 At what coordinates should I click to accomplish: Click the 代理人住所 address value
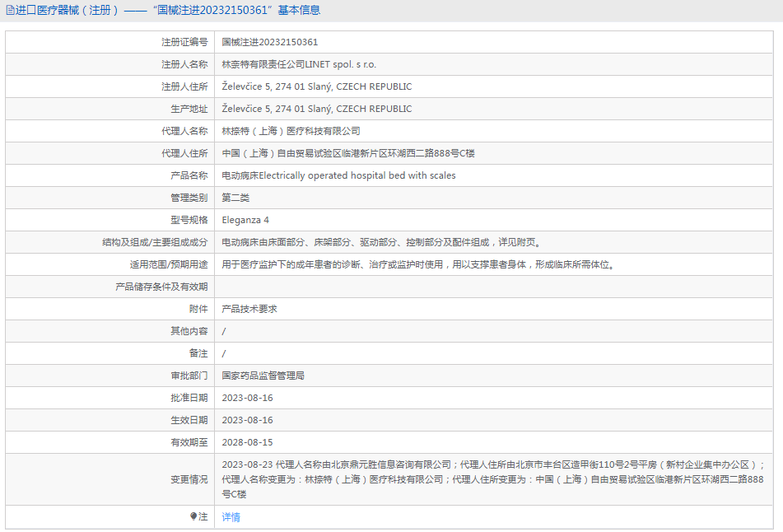tap(348, 153)
